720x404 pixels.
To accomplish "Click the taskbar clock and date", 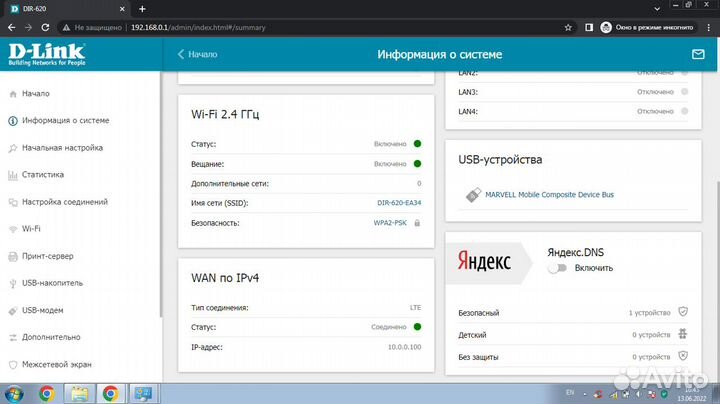I will (x=692, y=394).
